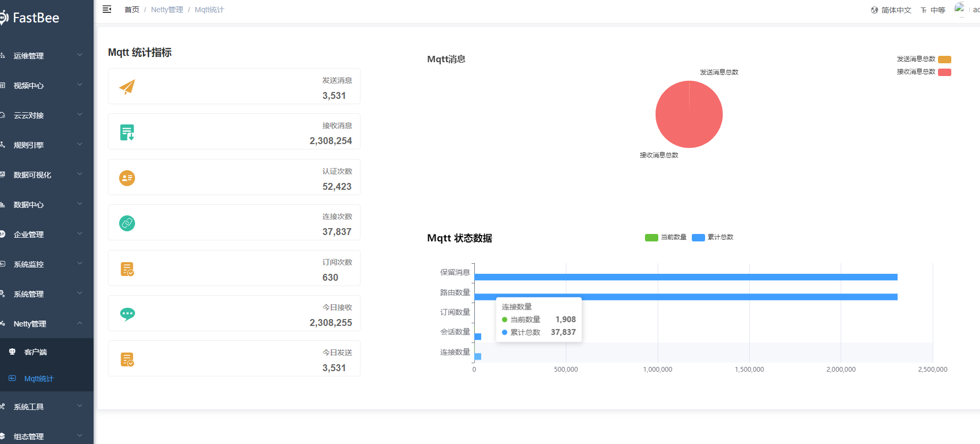Screen dimensions: 980x444
Task: Expand 数据可视化 with its chevron
Action: [x=80, y=174]
